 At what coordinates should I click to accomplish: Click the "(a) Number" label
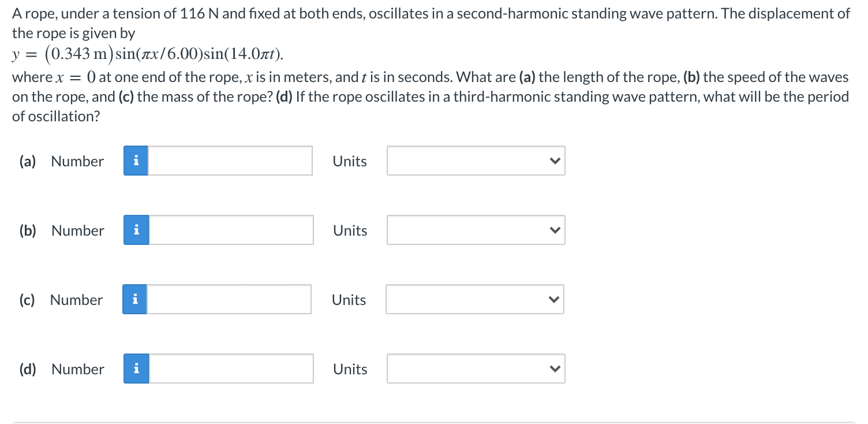pyautogui.click(x=62, y=161)
